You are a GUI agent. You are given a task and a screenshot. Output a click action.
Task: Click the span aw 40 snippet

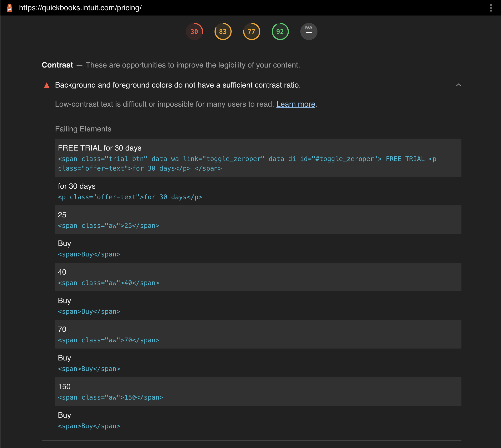pyautogui.click(x=108, y=283)
